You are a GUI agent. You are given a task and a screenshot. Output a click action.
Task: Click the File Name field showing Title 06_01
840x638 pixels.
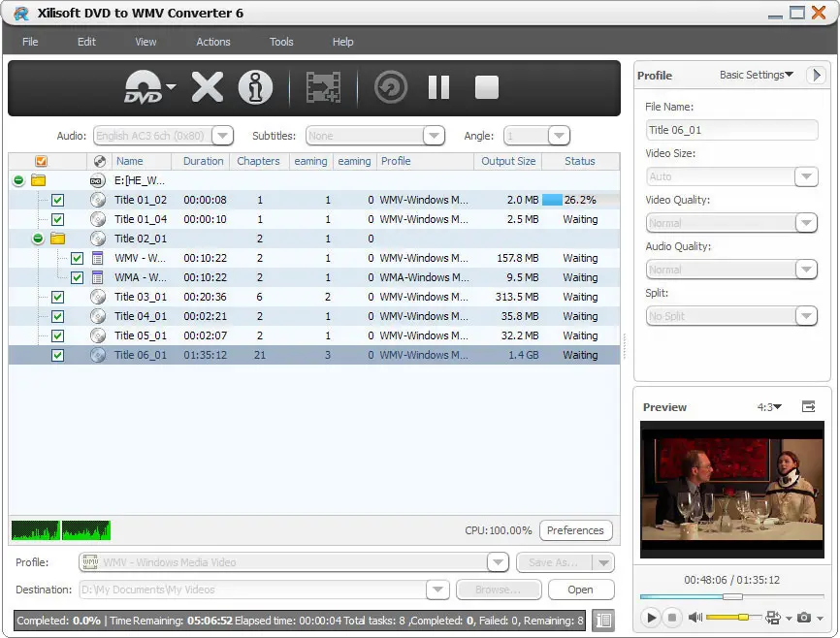[731, 130]
